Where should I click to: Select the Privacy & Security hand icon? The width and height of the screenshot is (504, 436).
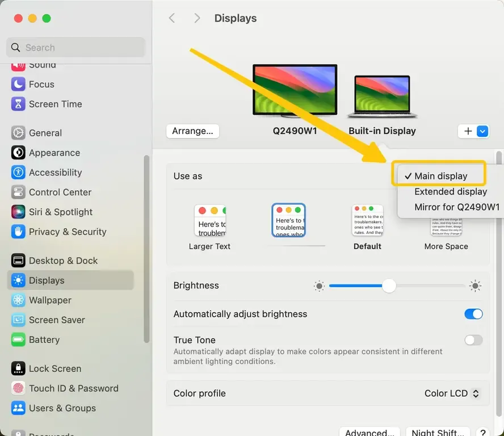pyautogui.click(x=18, y=232)
